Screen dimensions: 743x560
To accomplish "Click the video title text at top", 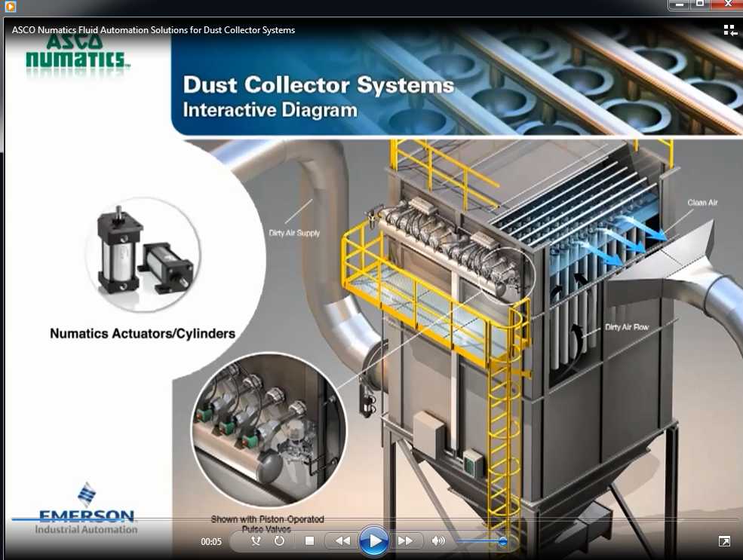I will tap(154, 30).
